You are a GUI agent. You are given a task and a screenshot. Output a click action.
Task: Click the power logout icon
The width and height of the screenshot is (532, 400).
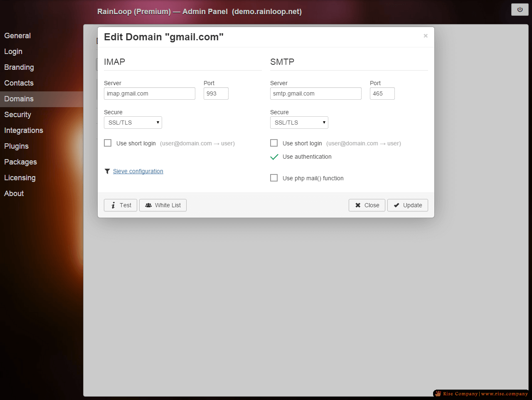tap(520, 10)
